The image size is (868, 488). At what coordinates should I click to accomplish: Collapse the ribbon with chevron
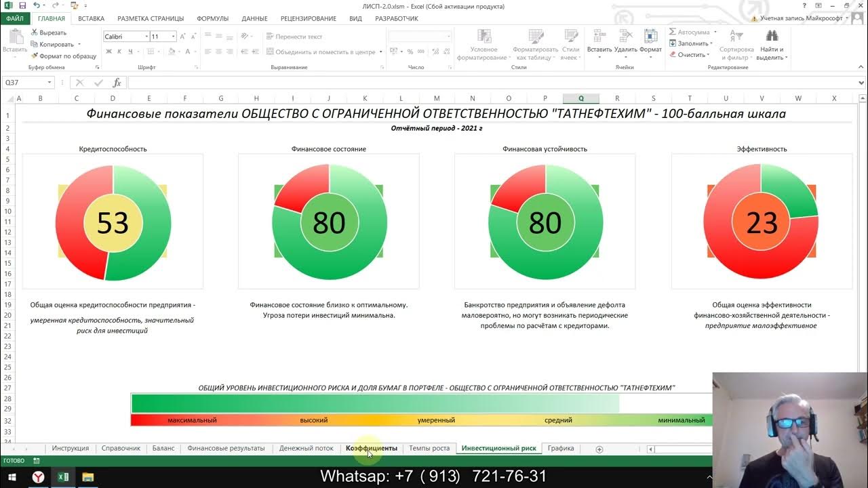(x=860, y=68)
